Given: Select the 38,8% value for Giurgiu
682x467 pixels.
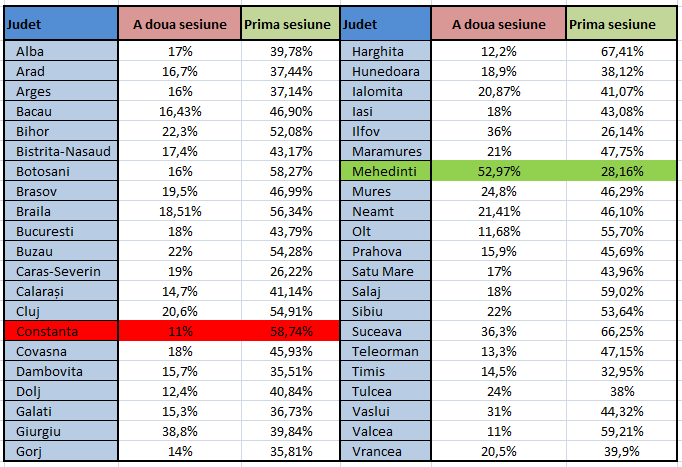Looking at the screenshot, I should pyautogui.click(x=180, y=431).
